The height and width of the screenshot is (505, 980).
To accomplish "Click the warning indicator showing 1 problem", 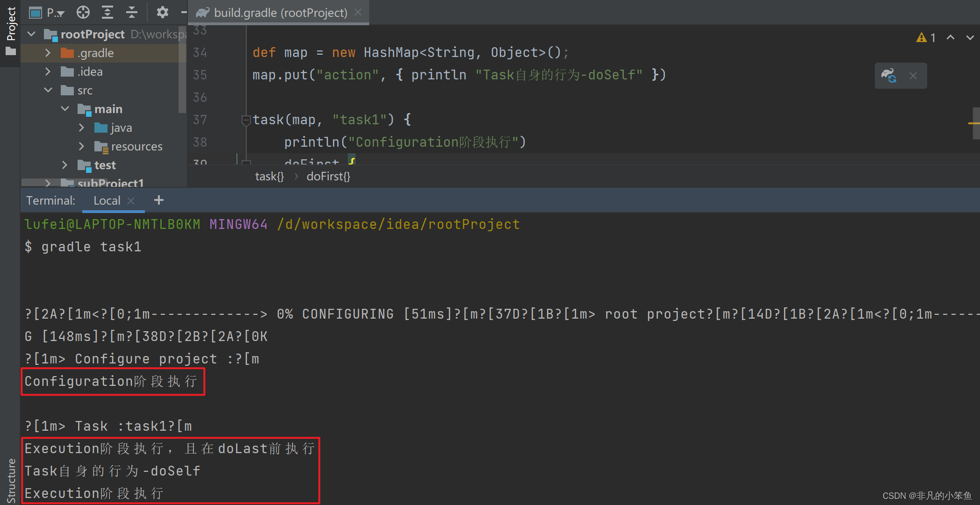I will pos(926,37).
